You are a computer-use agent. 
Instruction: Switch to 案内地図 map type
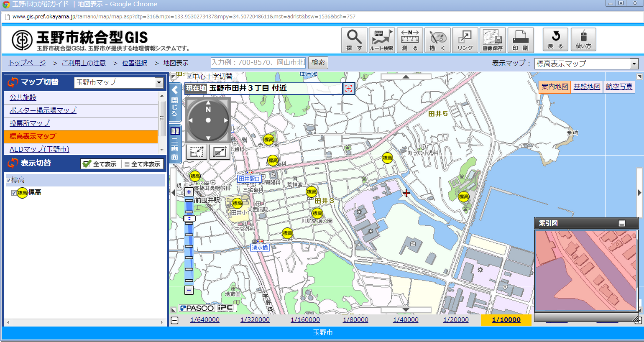click(555, 87)
